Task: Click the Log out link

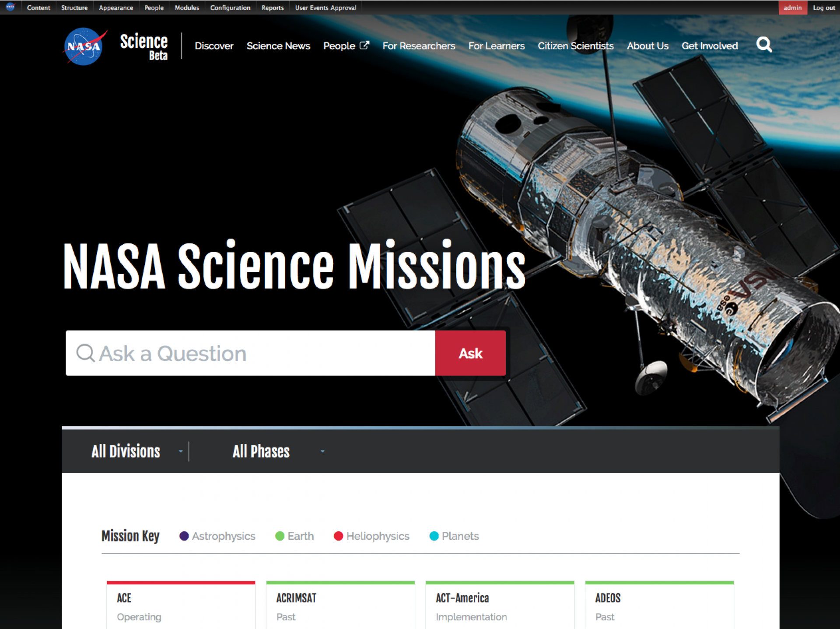Action: pyautogui.click(x=824, y=7)
